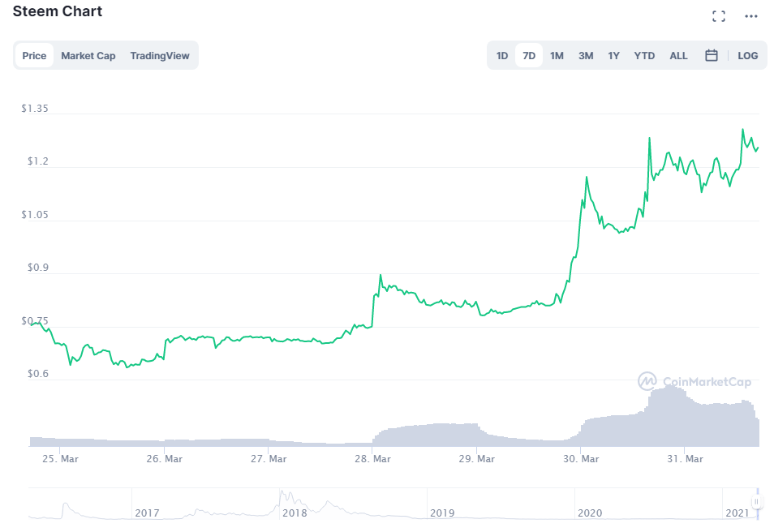Viewport: 774px width, 532px height.
Task: Select the 1D time range
Action: pyautogui.click(x=502, y=56)
